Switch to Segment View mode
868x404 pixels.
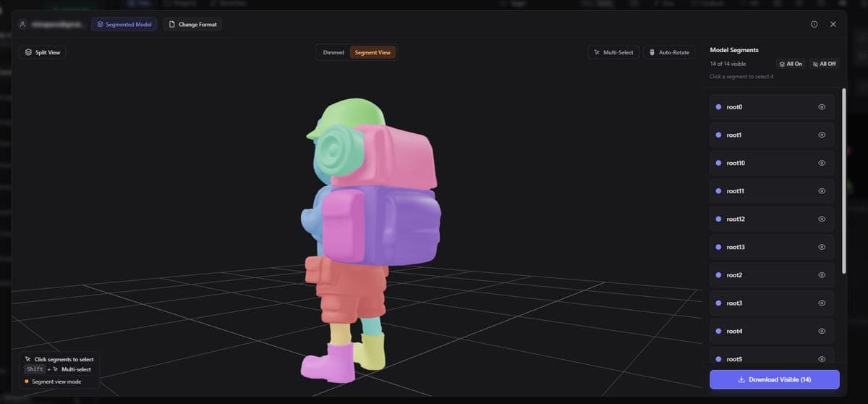point(373,52)
